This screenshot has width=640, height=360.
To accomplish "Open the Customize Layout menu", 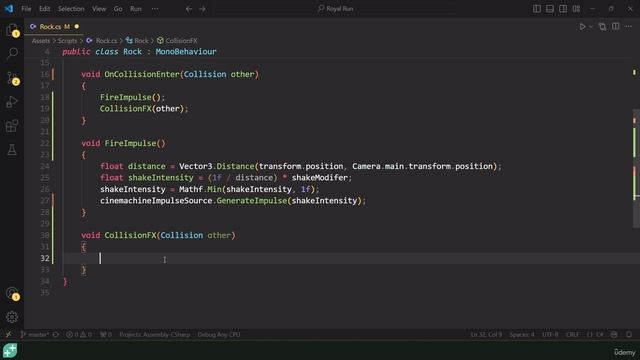I will pos(576,9).
